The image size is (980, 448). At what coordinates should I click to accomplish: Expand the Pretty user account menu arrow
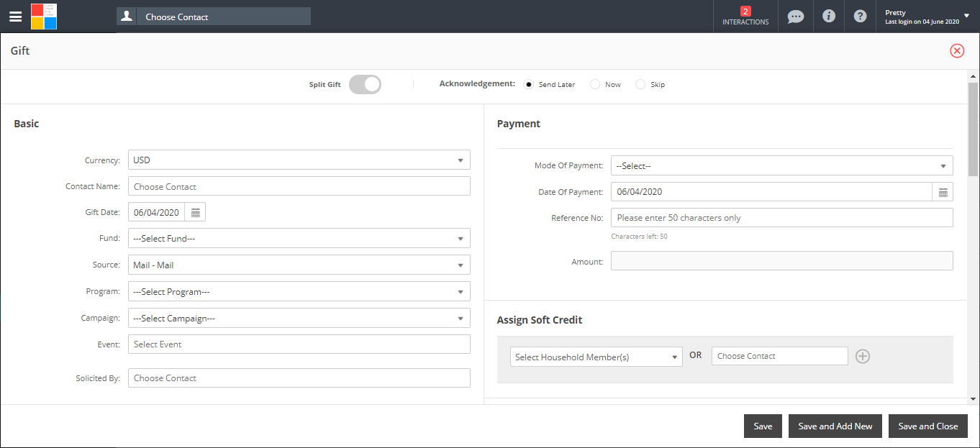pos(966,15)
